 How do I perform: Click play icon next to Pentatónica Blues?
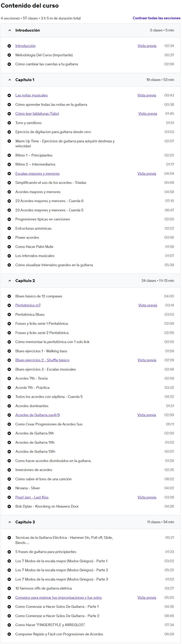click(x=9, y=315)
